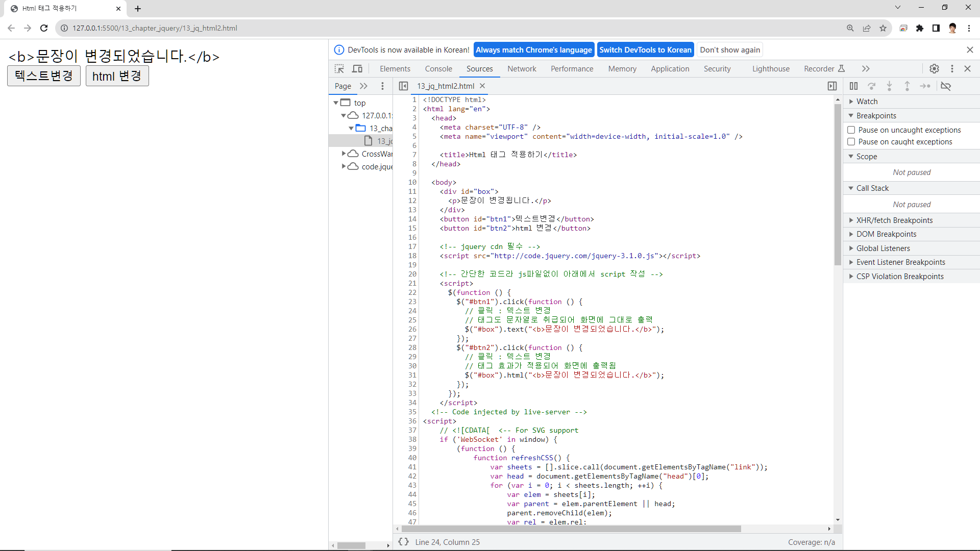This screenshot has height=551, width=980.
Task: Click the horizontal scrollbar of code editor
Action: 572,529
